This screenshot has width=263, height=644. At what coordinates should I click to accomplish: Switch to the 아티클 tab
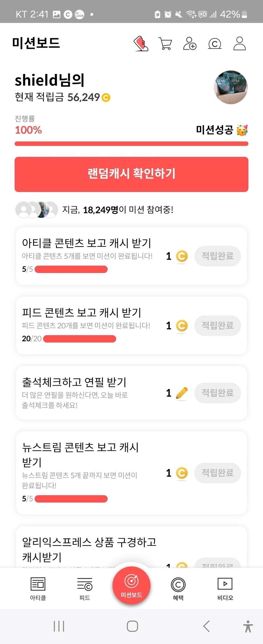[x=38, y=588]
